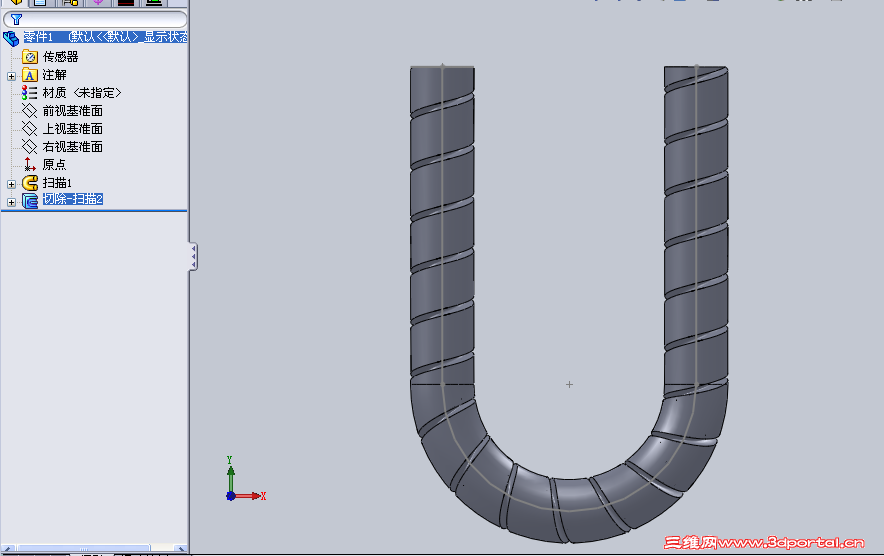
Task: Collapse the feature manager panel using the side handle
Action: pos(193,257)
